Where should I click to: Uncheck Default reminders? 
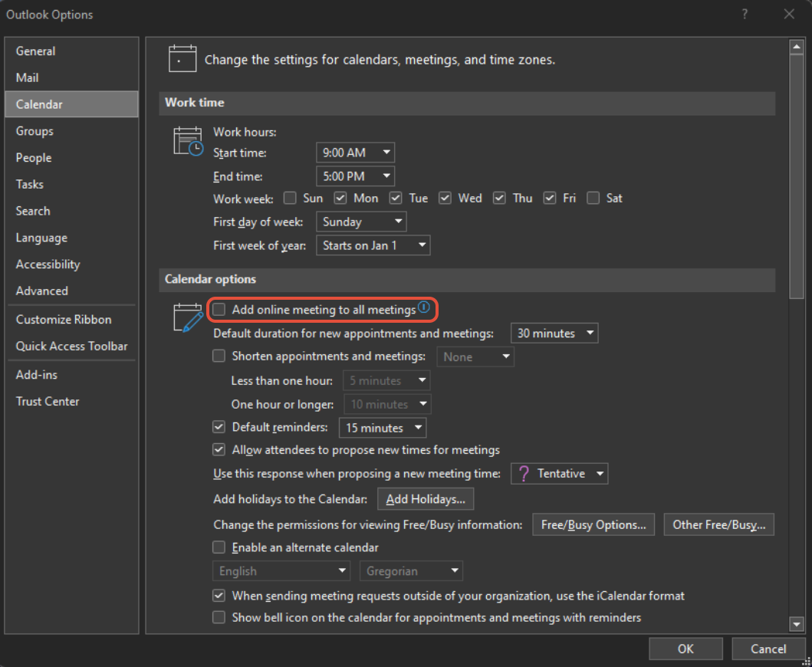tap(219, 427)
